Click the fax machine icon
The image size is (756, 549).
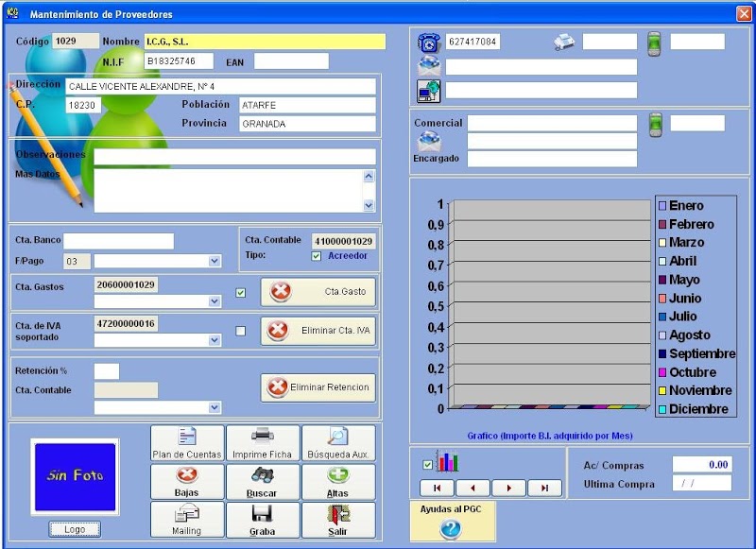564,42
